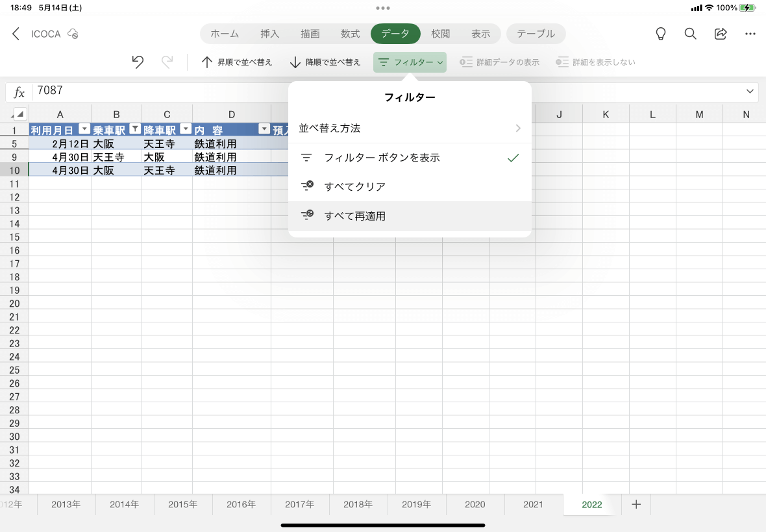
Task: Sort descending with 降順で並べ替え
Action: 325,62
